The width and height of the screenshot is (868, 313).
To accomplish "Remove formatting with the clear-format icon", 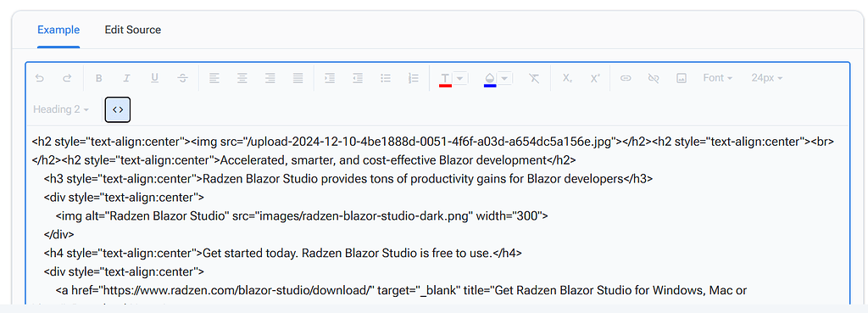I will pos(534,78).
